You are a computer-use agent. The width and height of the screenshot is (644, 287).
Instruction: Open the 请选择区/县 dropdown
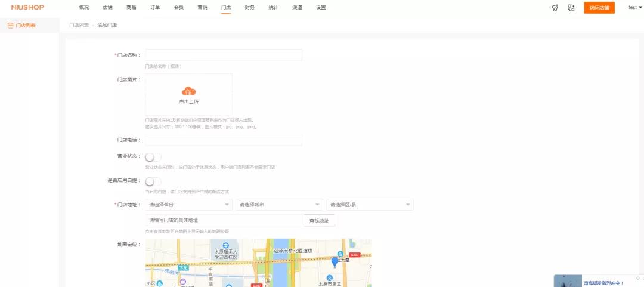tap(370, 205)
